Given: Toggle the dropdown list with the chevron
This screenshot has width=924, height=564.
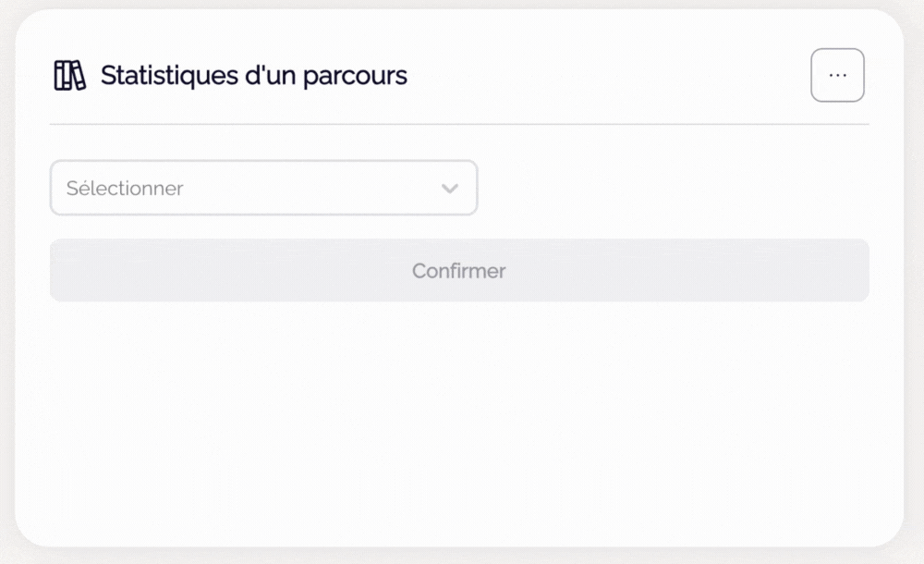Looking at the screenshot, I should coord(450,189).
